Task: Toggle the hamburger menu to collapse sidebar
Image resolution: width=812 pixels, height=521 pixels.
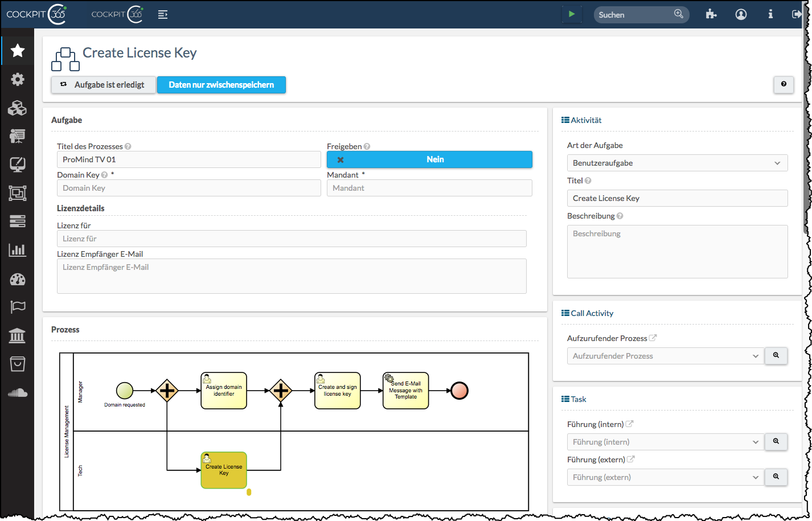Action: click(x=163, y=15)
